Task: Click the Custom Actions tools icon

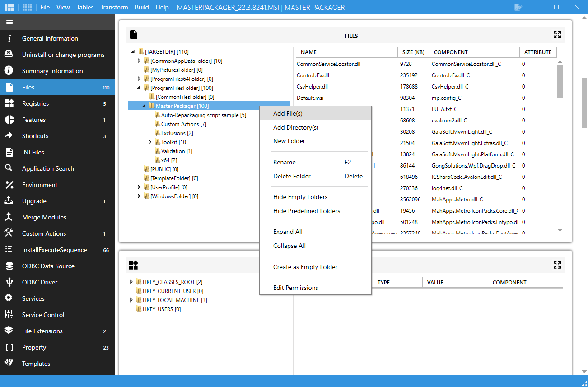Action: click(x=9, y=233)
